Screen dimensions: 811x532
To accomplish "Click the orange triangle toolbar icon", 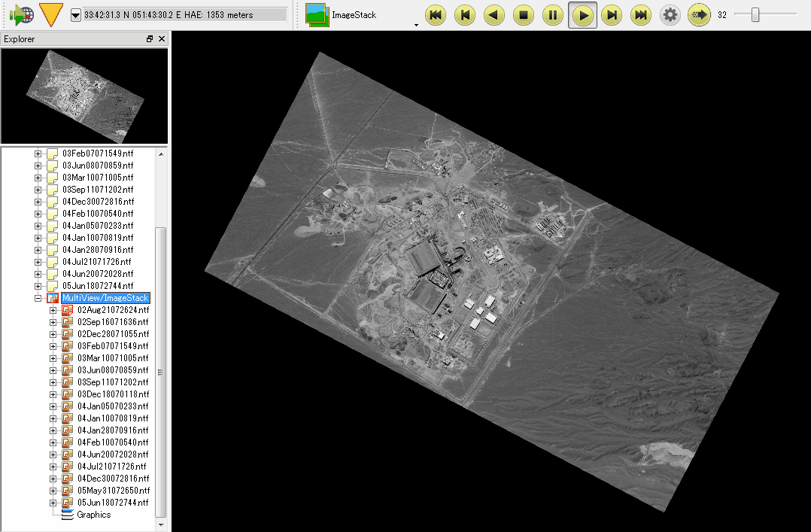I will click(50, 14).
